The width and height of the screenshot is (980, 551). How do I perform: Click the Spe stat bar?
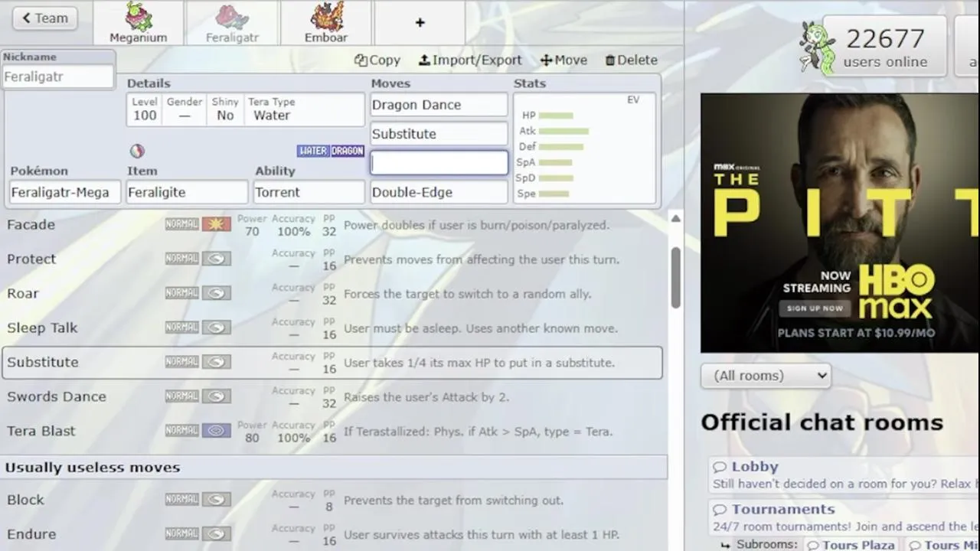click(554, 194)
